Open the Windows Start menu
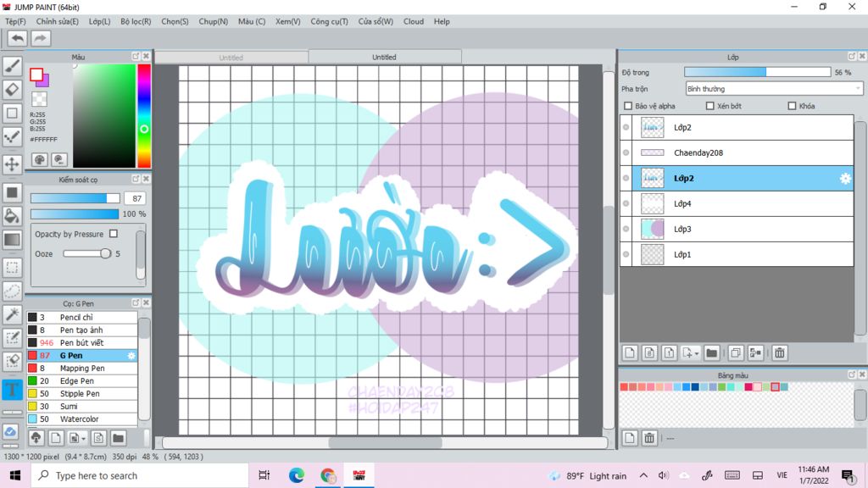The image size is (868, 488). [x=15, y=475]
